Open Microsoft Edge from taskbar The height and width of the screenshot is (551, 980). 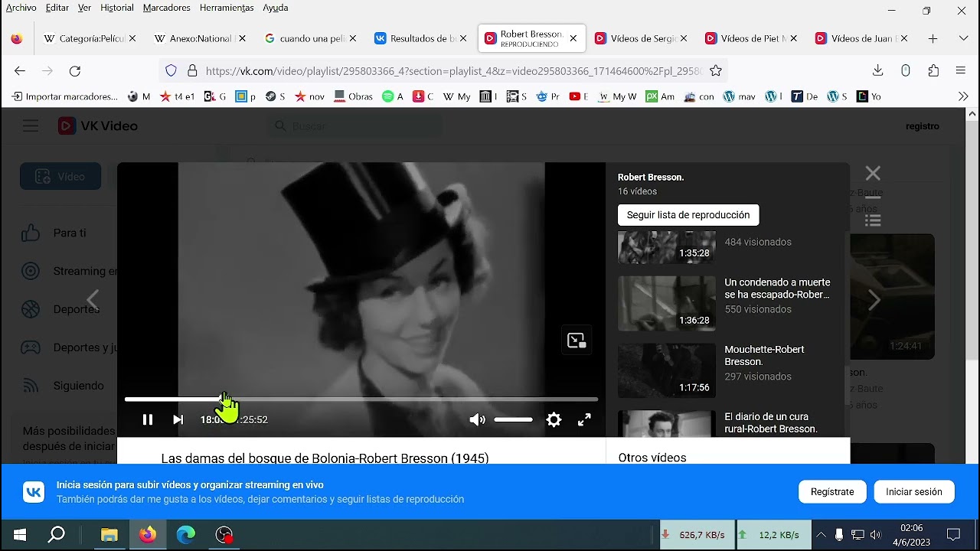pos(186,535)
